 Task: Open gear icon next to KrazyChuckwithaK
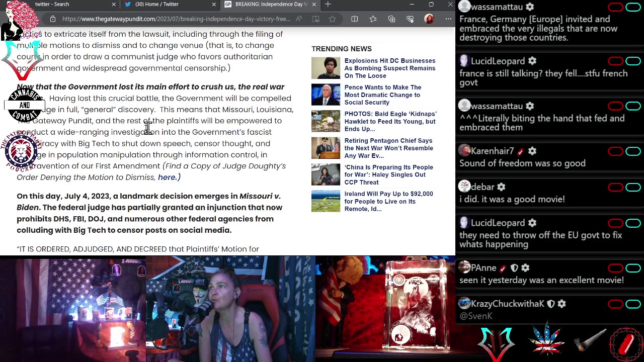[561, 304]
